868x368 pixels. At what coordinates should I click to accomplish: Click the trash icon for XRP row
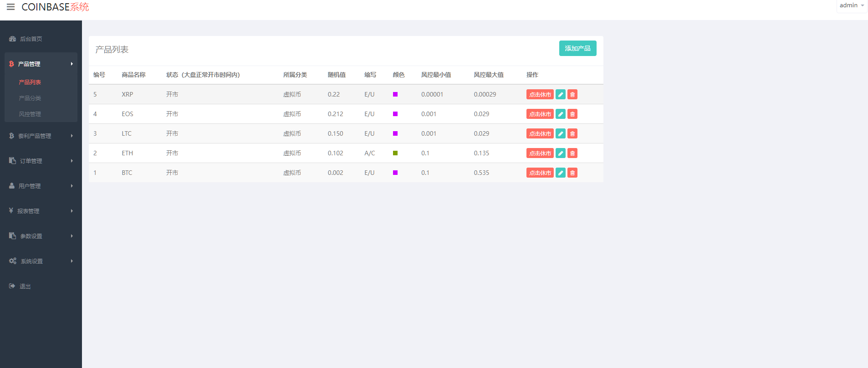coord(572,94)
